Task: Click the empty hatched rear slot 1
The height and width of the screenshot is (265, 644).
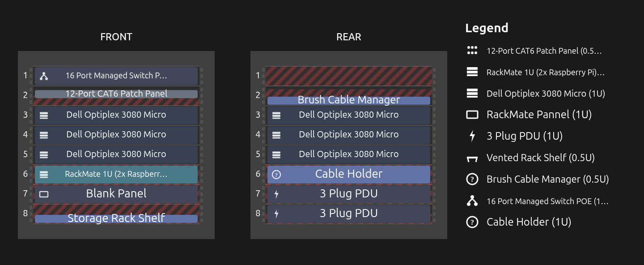Action: pyautogui.click(x=349, y=76)
